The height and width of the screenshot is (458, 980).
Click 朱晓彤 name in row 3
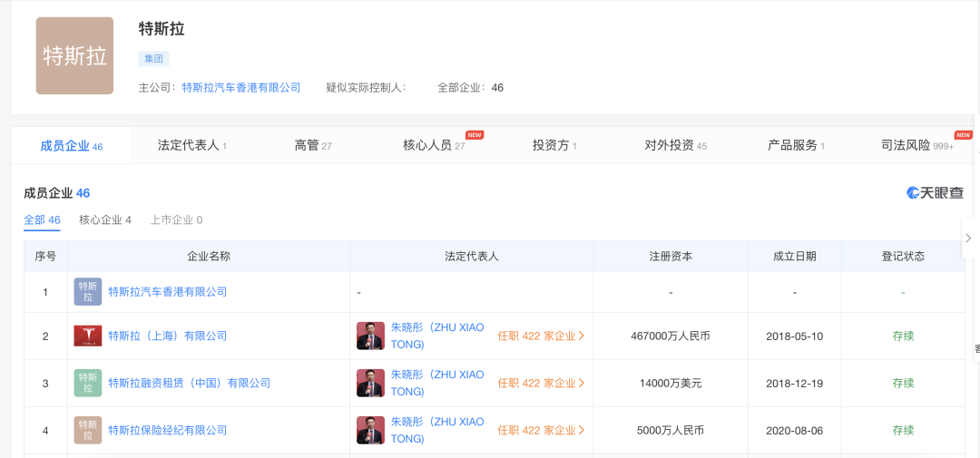[x=437, y=383]
